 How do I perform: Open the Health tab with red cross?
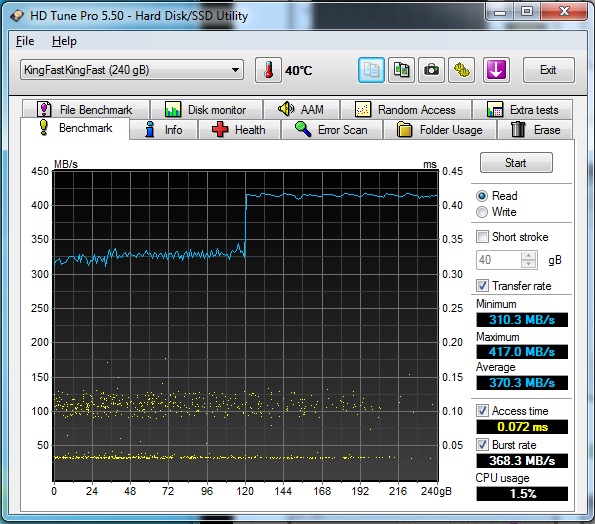click(239, 130)
